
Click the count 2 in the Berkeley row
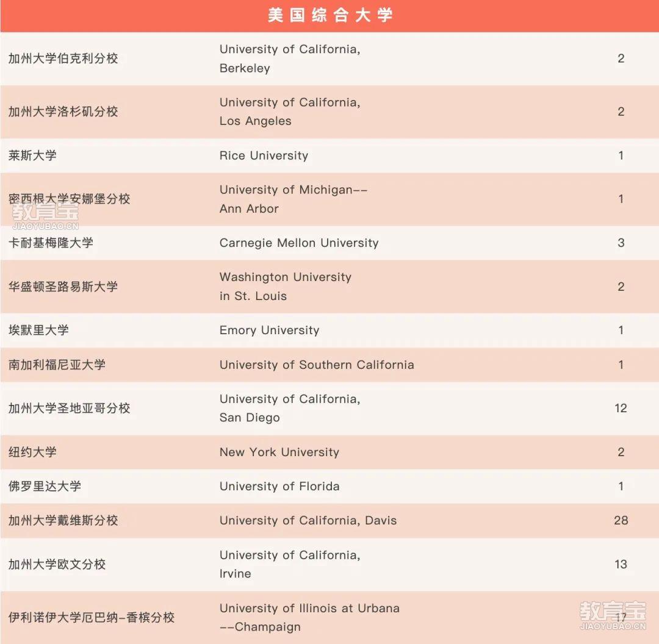coord(621,59)
